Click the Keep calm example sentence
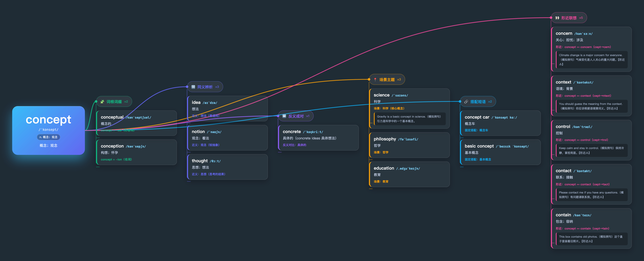This screenshot has height=261, width=644. (592, 150)
